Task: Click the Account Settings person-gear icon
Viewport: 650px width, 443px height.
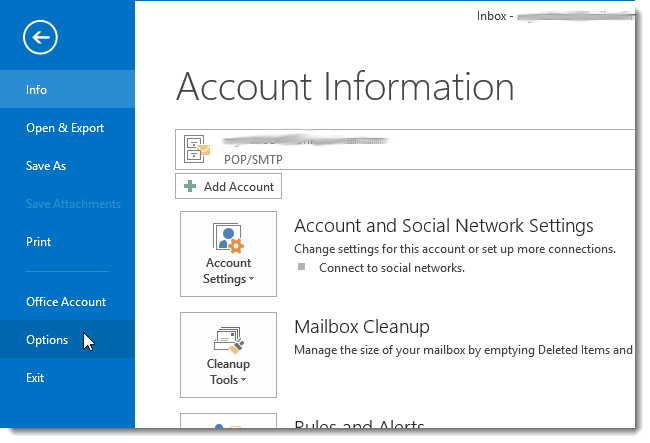Action: 228,238
